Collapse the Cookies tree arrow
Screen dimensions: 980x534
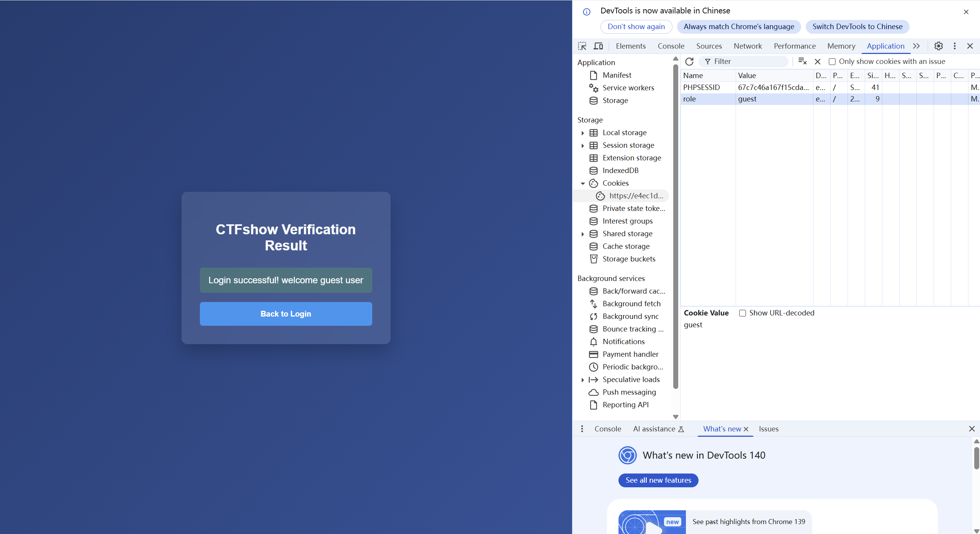(x=582, y=184)
